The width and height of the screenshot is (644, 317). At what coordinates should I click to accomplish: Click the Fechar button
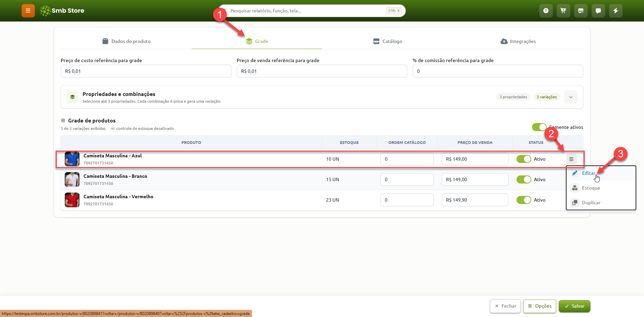pos(505,306)
